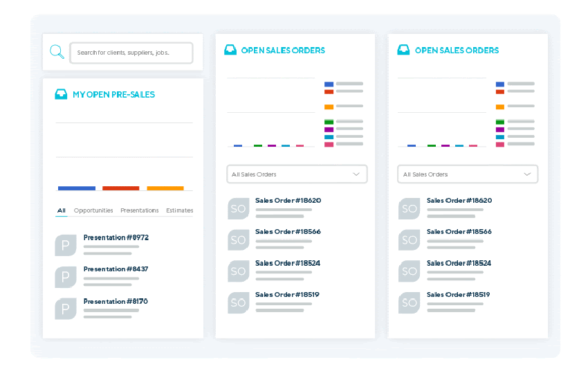This screenshot has height=371, width=588.
Task: Click small purple bar in right sales orders chart
Action: click(445, 145)
